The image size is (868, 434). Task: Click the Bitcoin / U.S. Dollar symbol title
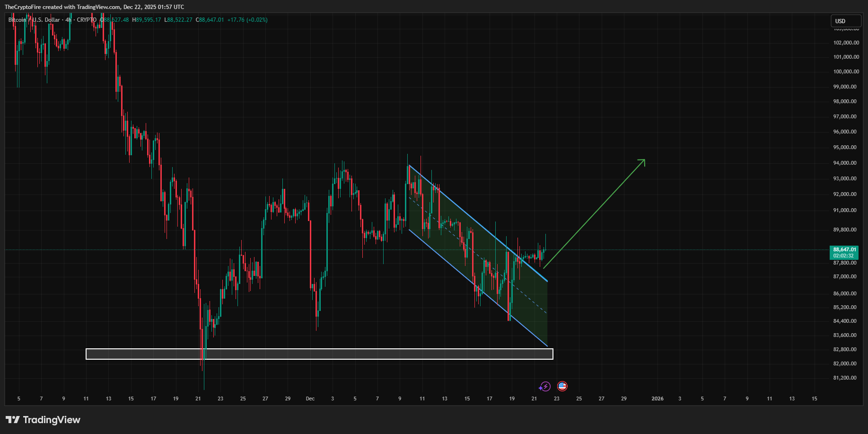34,20
